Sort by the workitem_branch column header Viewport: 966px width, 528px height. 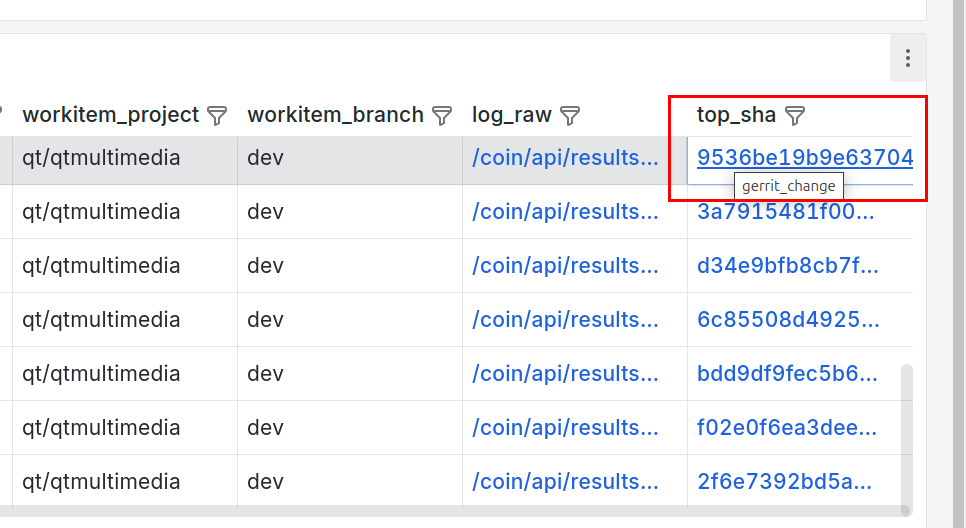pyautogui.click(x=335, y=115)
